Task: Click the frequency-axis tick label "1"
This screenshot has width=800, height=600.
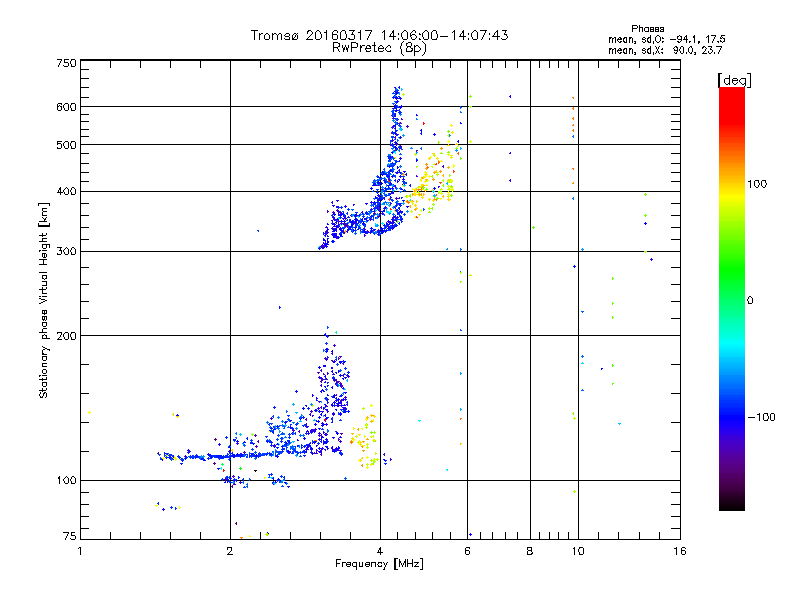Action: (x=80, y=551)
